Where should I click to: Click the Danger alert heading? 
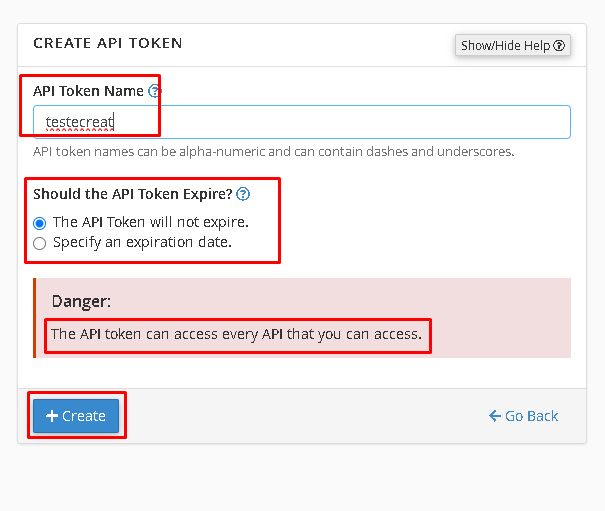pos(81,301)
